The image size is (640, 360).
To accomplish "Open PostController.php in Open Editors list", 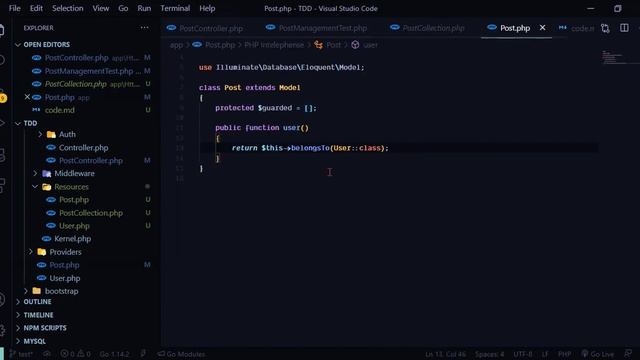I will coord(76,58).
